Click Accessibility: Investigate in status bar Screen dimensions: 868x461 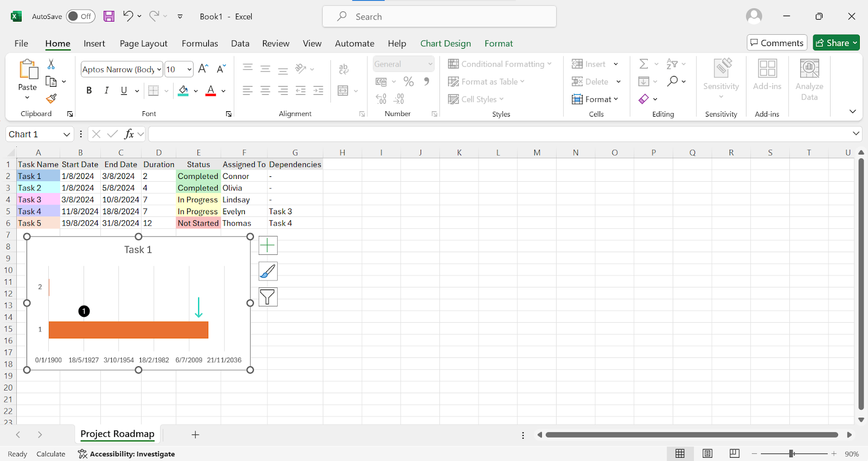coord(126,454)
